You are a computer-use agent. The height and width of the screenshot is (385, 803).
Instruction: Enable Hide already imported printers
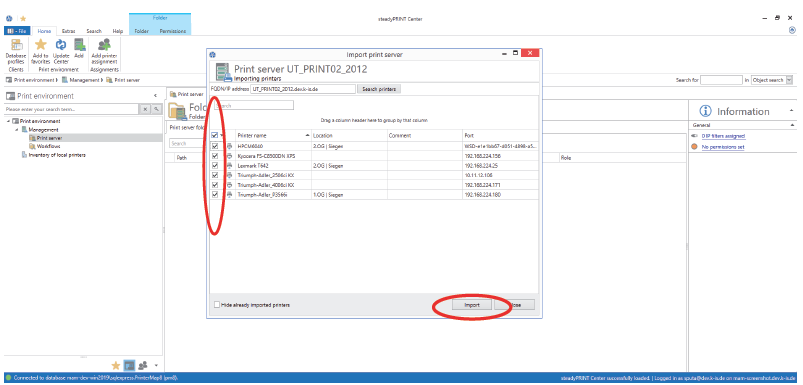click(217, 305)
